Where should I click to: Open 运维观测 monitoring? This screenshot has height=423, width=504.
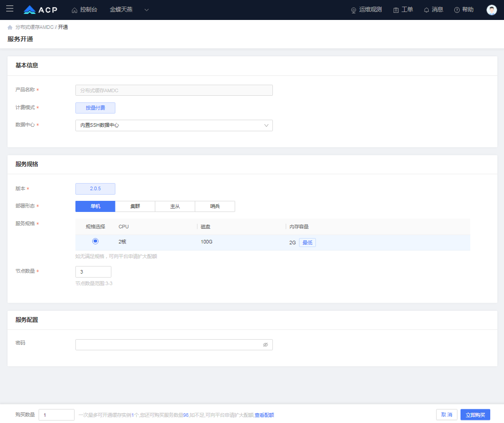click(x=366, y=10)
